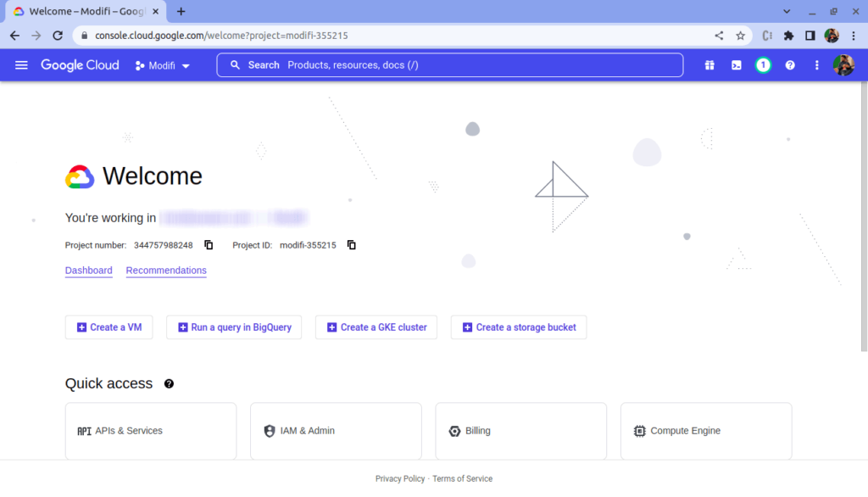Select the Welcome – Modifi browser tab
This screenshot has height=497, width=868.
86,11
